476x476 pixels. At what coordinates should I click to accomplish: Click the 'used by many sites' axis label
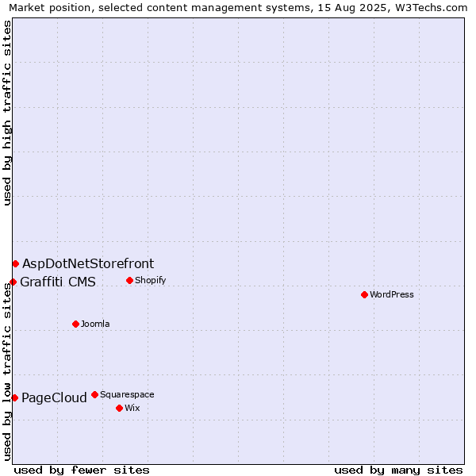[398, 470]
